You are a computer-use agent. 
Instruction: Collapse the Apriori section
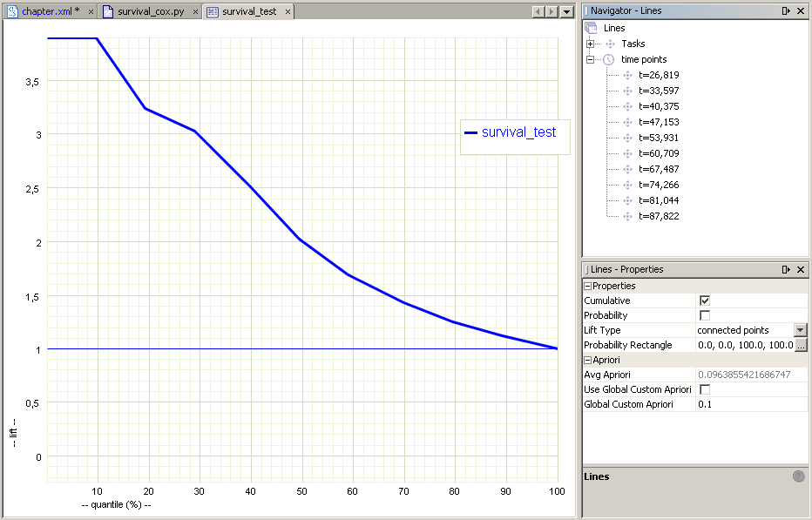(x=588, y=360)
